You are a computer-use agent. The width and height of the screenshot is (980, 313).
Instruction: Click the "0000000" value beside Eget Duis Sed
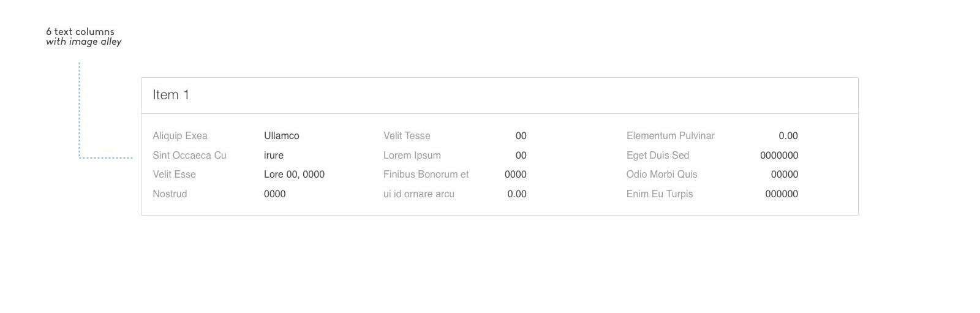(779, 156)
